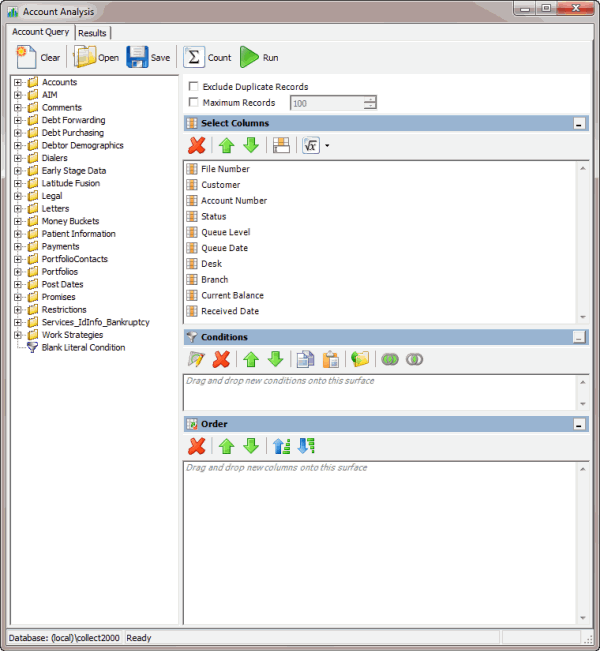This screenshot has width=600, height=651.
Task: Click the Count sigma icon
Action: [x=193, y=57]
